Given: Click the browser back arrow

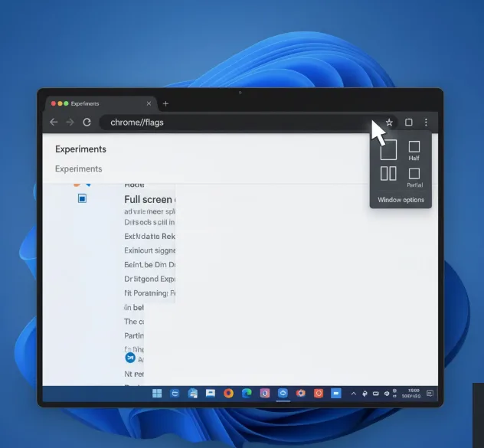Looking at the screenshot, I should tap(54, 122).
